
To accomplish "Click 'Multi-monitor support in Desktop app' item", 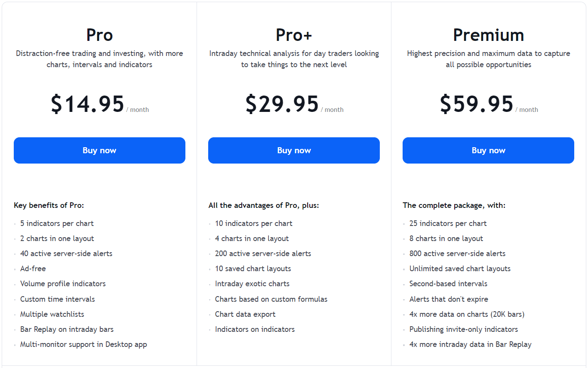I will point(83,344).
